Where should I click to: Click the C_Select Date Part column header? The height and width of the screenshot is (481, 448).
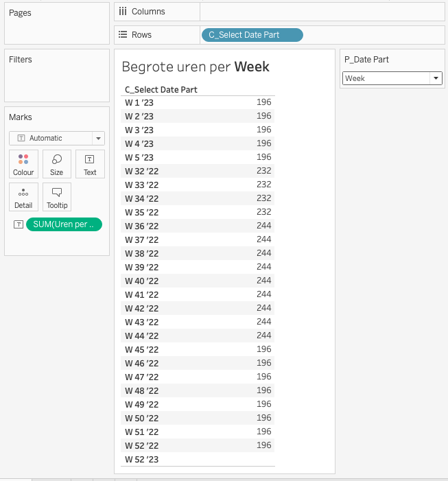tap(161, 90)
